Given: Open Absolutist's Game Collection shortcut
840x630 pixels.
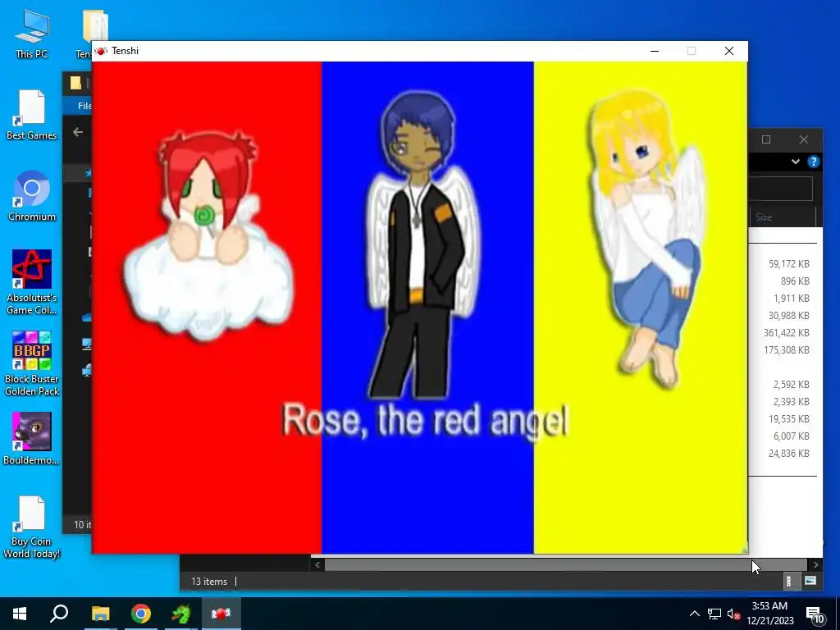Looking at the screenshot, I should coord(32,282).
